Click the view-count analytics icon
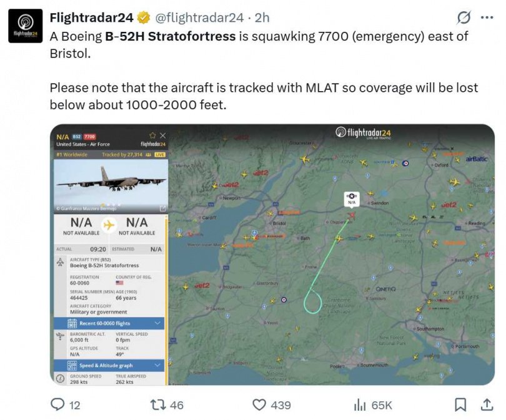Viewport: 506px width, 420px height. pos(361,405)
